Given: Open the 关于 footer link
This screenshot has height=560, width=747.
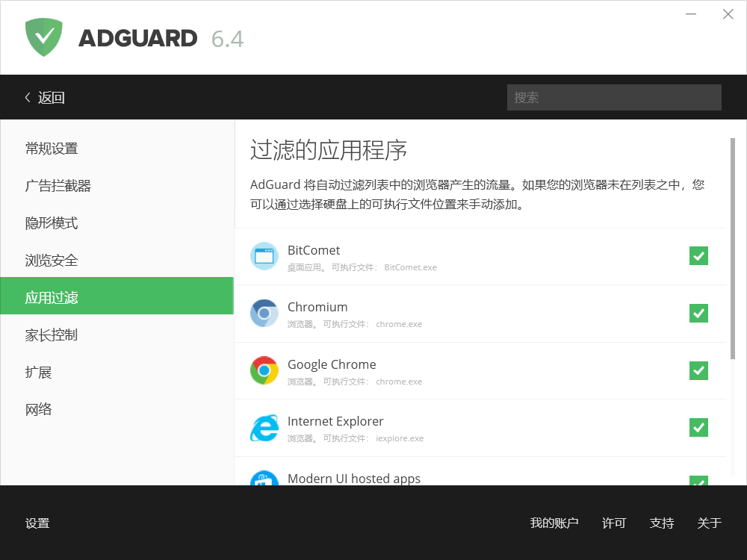Looking at the screenshot, I should [710, 523].
